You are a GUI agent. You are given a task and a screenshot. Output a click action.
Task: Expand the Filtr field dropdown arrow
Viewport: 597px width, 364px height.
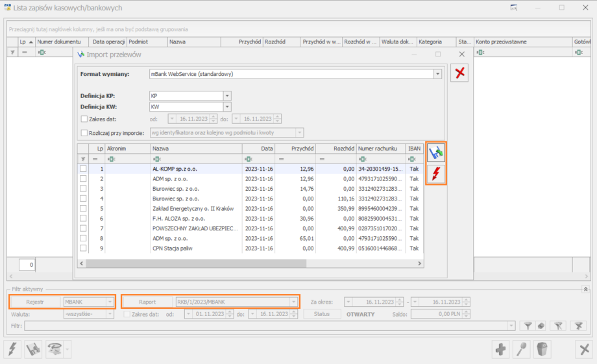[x=511, y=326]
